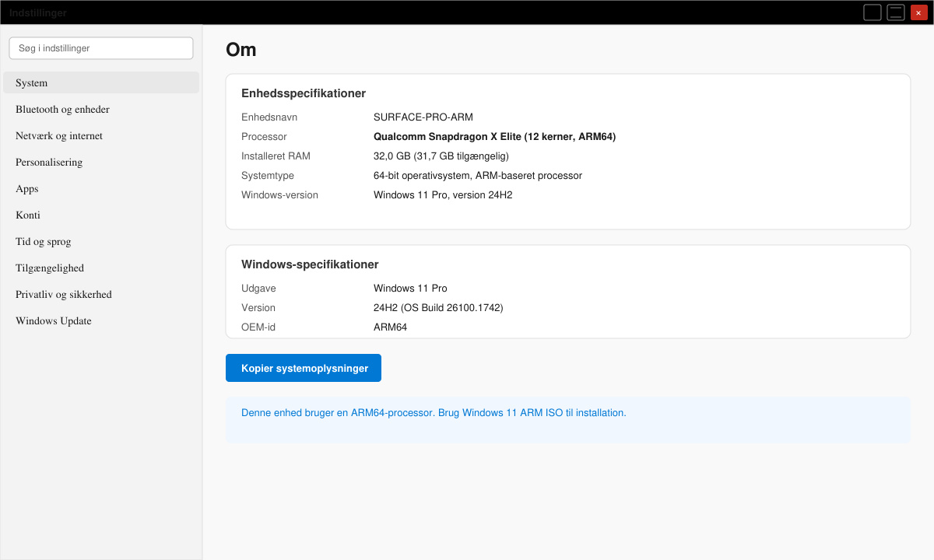Image resolution: width=934 pixels, height=560 pixels.
Task: Click the Udgave value Windows 11 Pro
Action: pyautogui.click(x=410, y=289)
